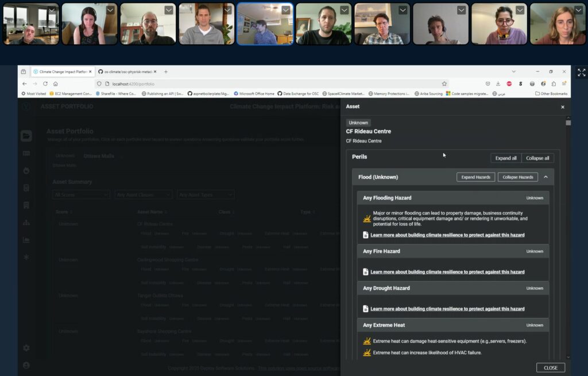Viewport: 588px width, 376px height.
Task: Switch to the Climate Change Impact Platform tab
Action: [x=62, y=72]
